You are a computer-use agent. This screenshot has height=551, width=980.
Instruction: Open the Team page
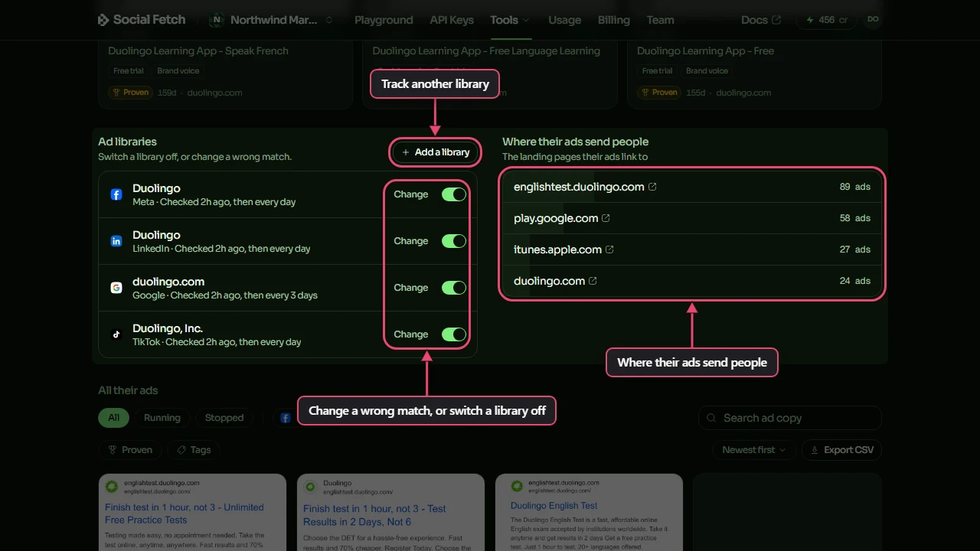coord(660,20)
